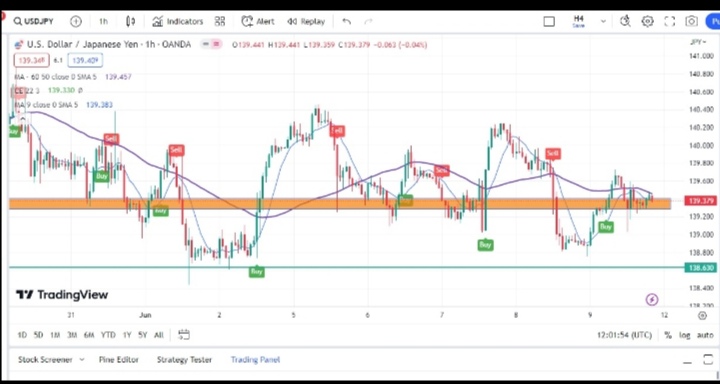This screenshot has width=720, height=384.
Task: Click the 12:01:54 (UTC) timezone clock
Action: [x=624, y=335]
